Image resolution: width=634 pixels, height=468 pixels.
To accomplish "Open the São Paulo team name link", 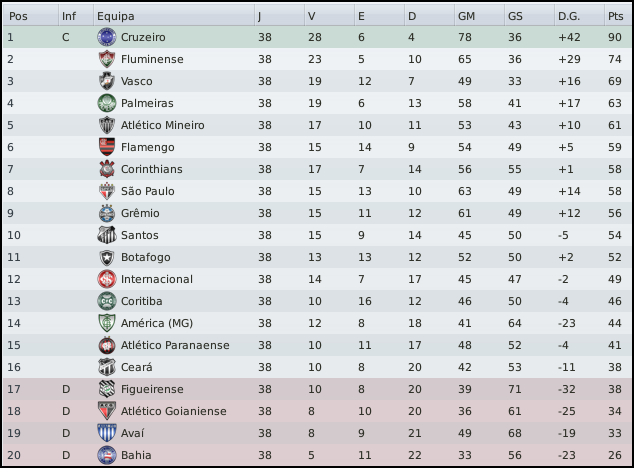I will [x=148, y=191].
